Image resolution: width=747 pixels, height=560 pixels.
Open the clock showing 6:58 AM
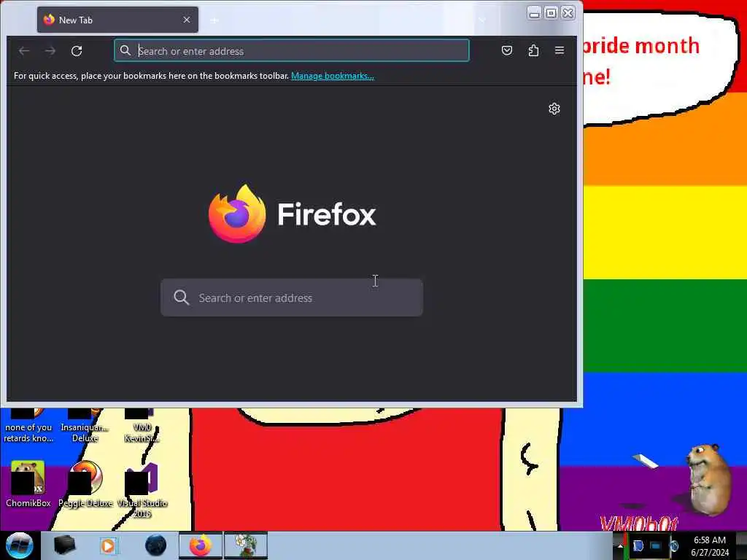(710, 546)
